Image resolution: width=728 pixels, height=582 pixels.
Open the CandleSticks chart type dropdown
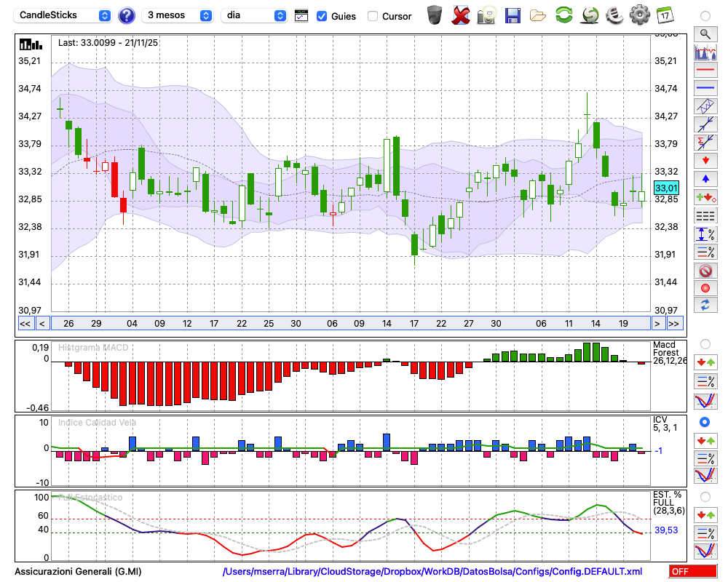click(x=64, y=15)
